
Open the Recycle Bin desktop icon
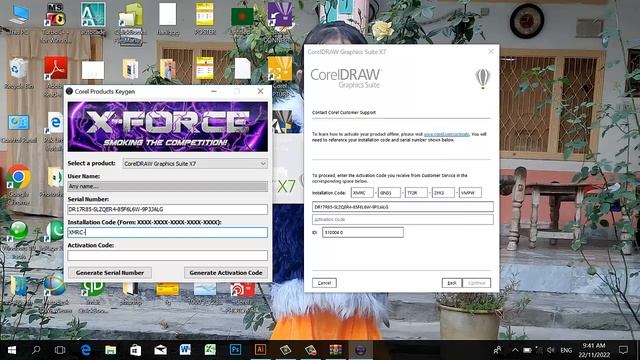point(18,73)
